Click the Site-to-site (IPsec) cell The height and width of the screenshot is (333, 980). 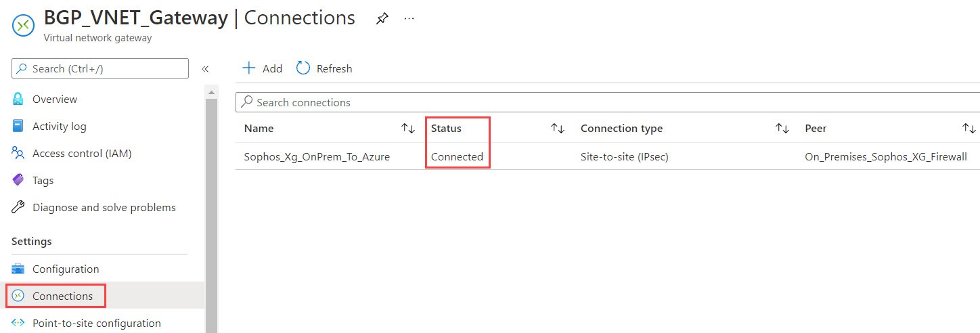click(x=625, y=156)
